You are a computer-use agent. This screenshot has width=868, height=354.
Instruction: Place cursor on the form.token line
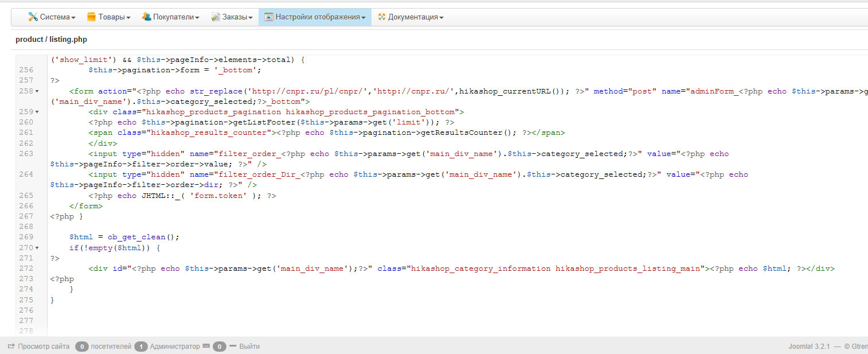(182, 196)
